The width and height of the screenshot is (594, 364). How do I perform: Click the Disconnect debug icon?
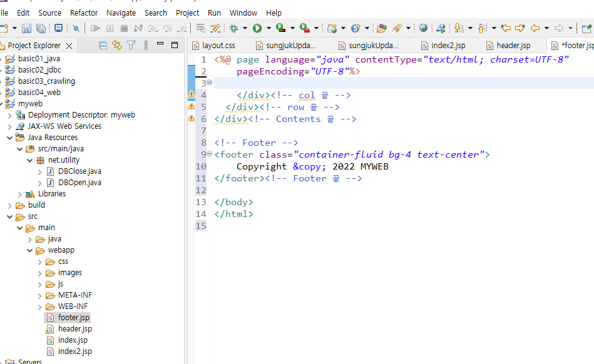coord(138,28)
